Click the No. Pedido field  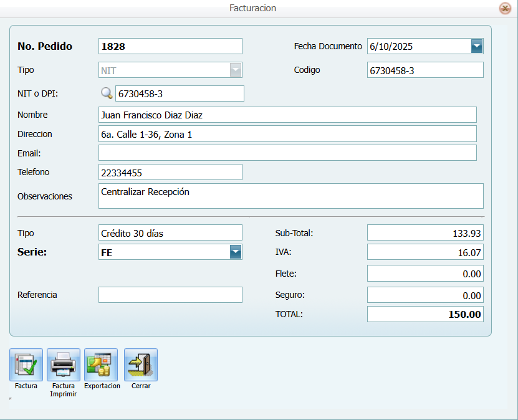(170, 46)
